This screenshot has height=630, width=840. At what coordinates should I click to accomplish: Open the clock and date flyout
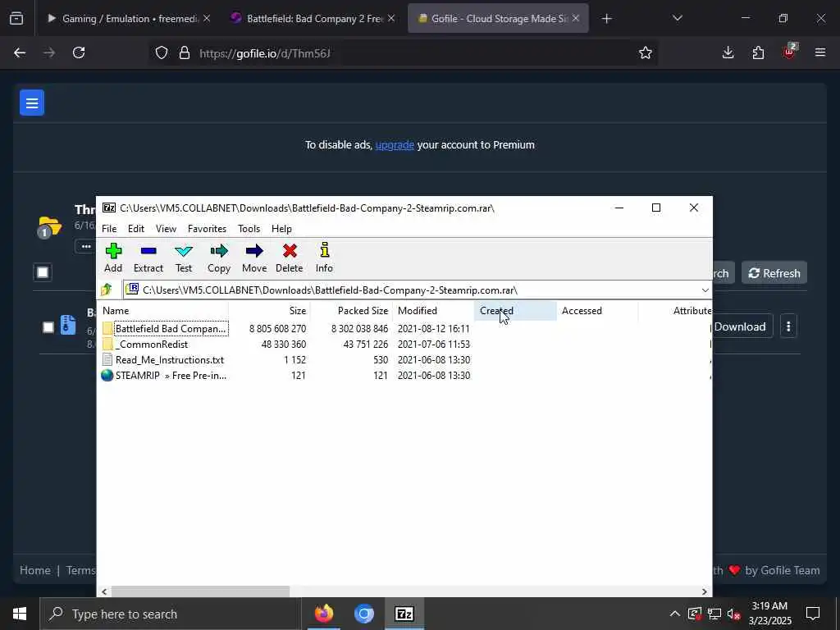[x=769, y=614]
